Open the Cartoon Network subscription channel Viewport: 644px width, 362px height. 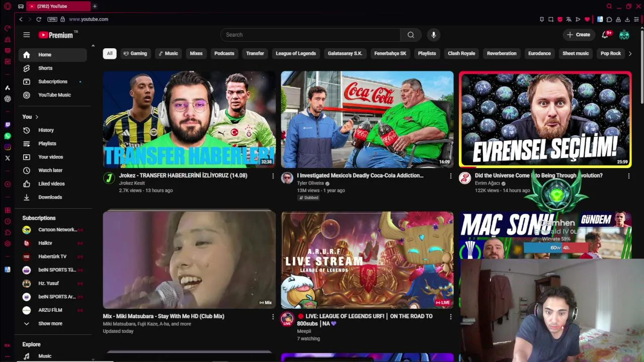(52, 230)
